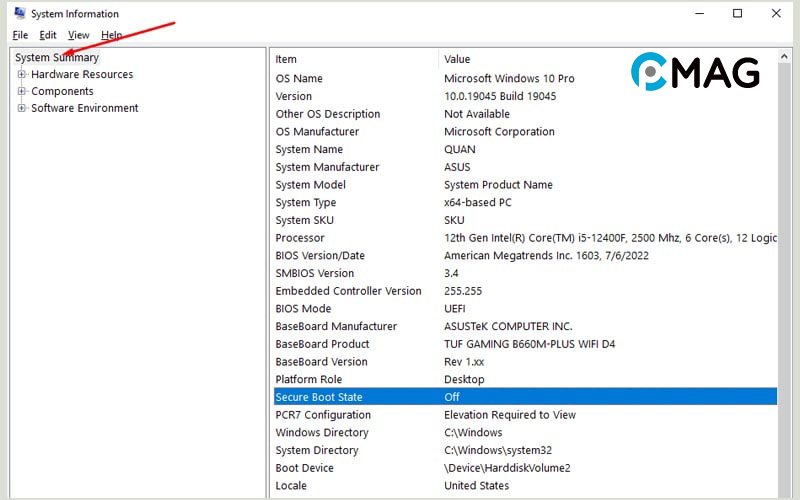Open the Help menu

coord(111,35)
